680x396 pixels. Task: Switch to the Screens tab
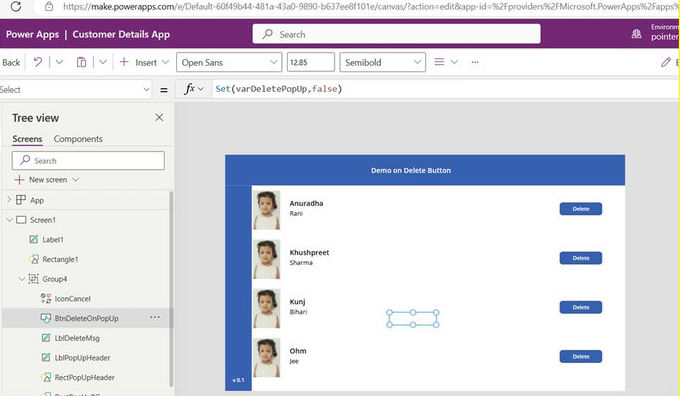27,139
